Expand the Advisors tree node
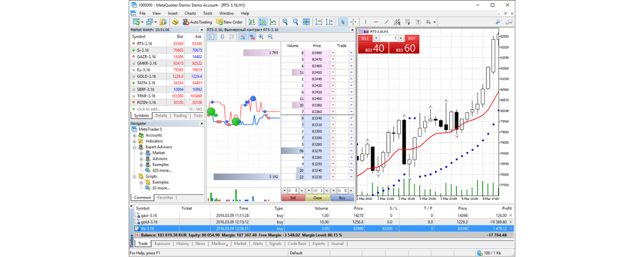Screen dimensions: 644x257 (x=141, y=158)
